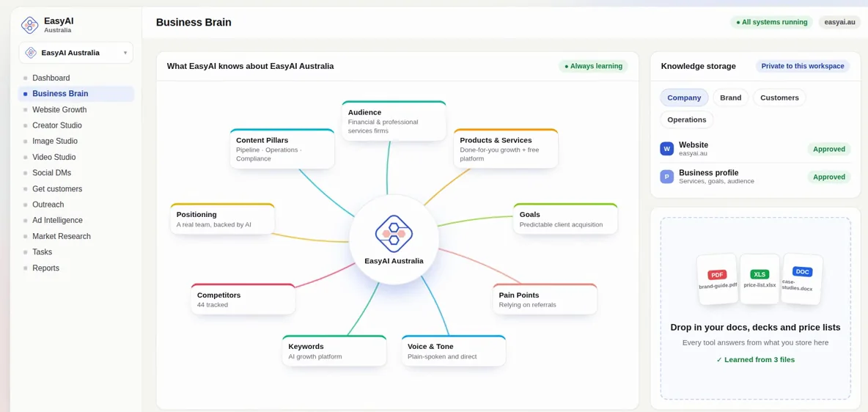
Task: Click the price-list.xlsx file icon
Action: coord(759,279)
